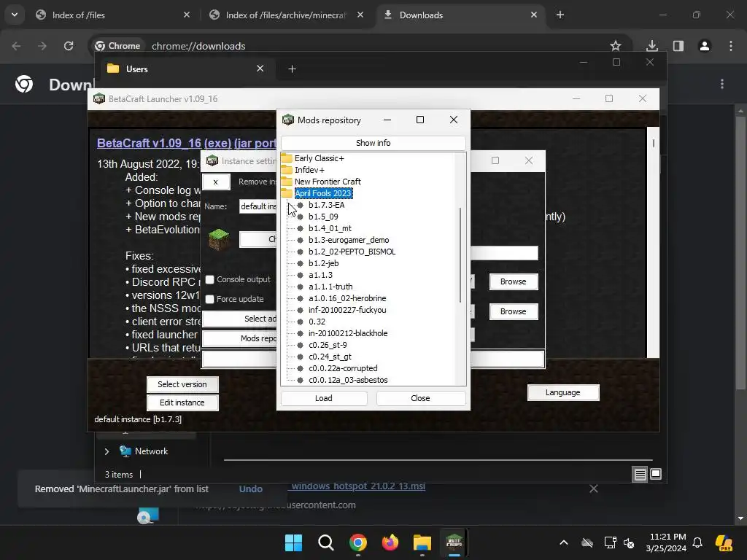Viewport: 747px width, 560px height.
Task: Open Chrome profile avatar icon
Action: coord(705,46)
